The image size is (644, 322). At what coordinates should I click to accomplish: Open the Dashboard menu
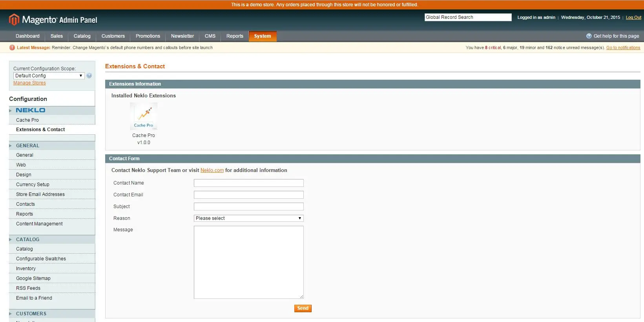pos(27,36)
